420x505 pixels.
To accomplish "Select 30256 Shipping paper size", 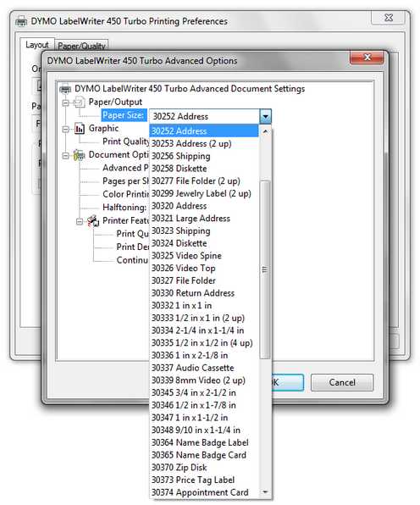I will click(204, 156).
